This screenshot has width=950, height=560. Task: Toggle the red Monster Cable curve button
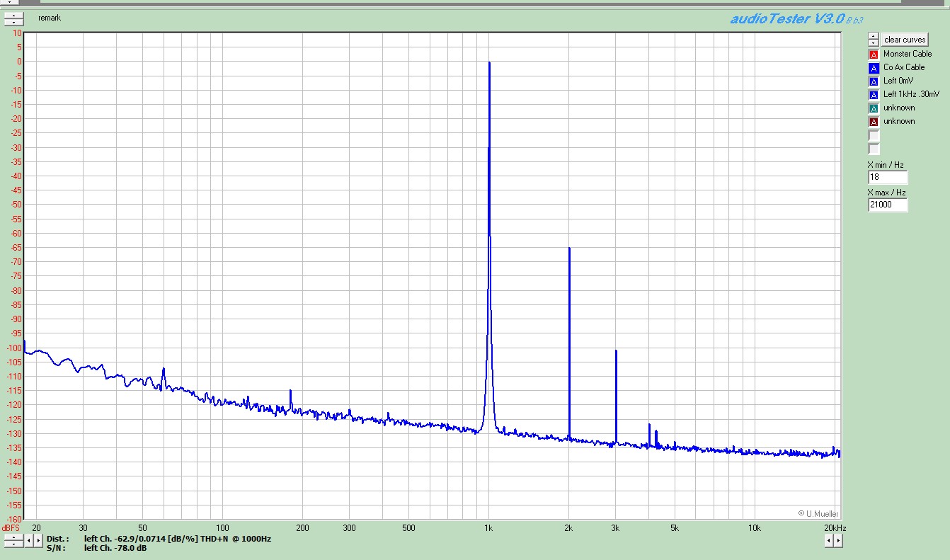pos(874,54)
